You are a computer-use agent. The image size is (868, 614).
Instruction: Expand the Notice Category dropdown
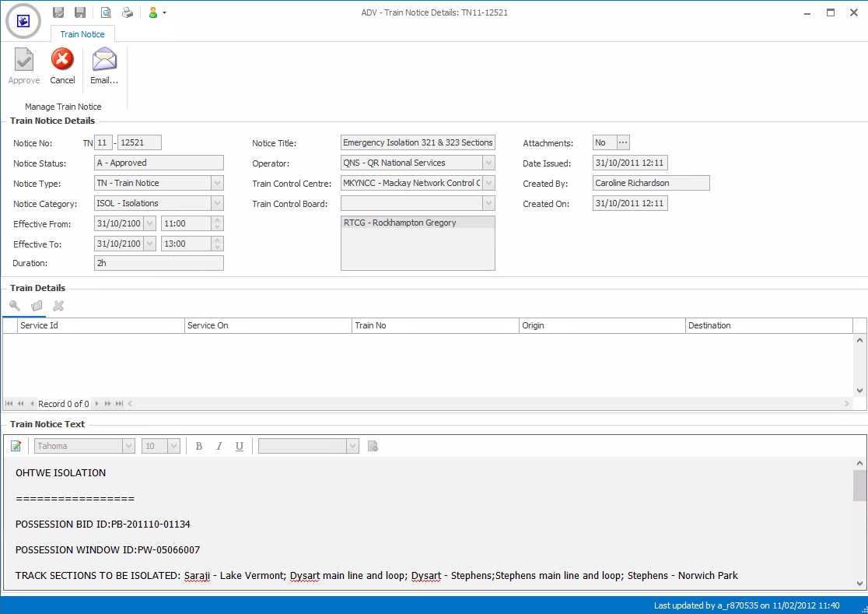[x=218, y=204]
